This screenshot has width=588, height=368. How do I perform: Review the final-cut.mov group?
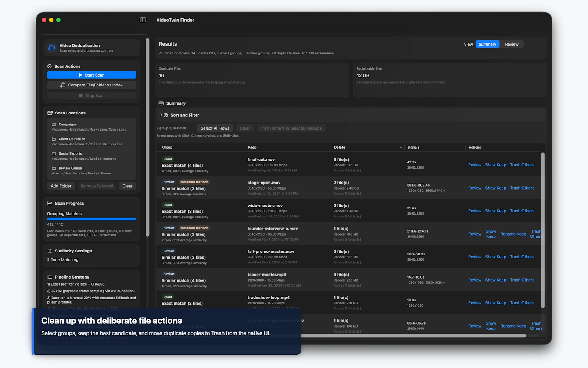tap(475, 165)
